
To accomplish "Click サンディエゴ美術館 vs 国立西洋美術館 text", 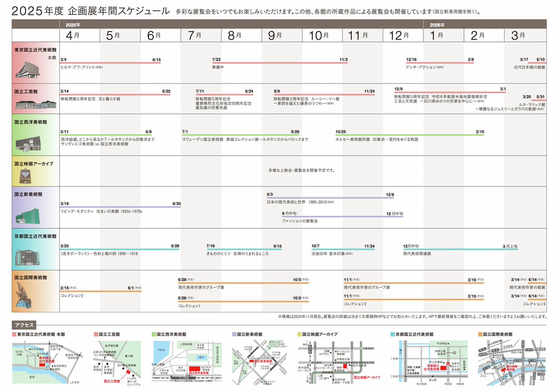I will pyautogui.click(x=94, y=144).
